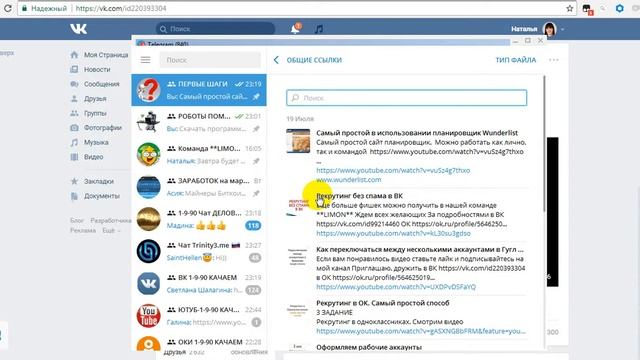Open the 1-9-90 Чат ДЕЛОВ... chat
Viewport: 640px width, 360px height.
point(199,219)
